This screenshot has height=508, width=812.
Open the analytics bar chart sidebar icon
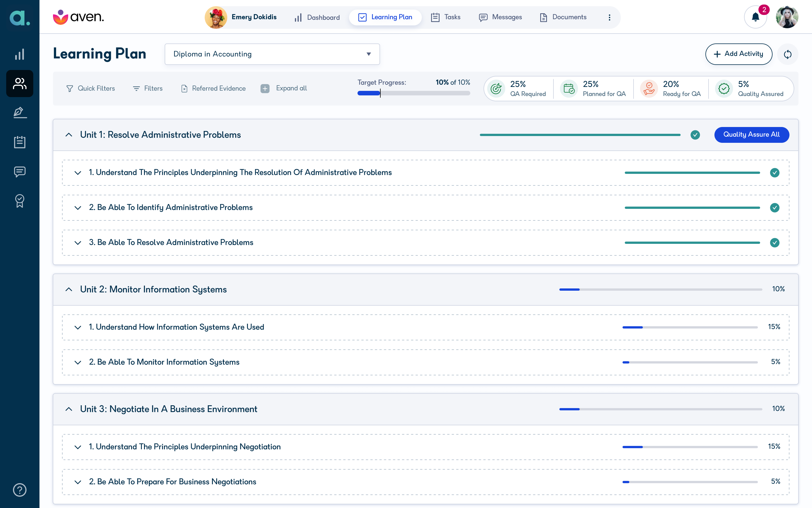coord(19,54)
